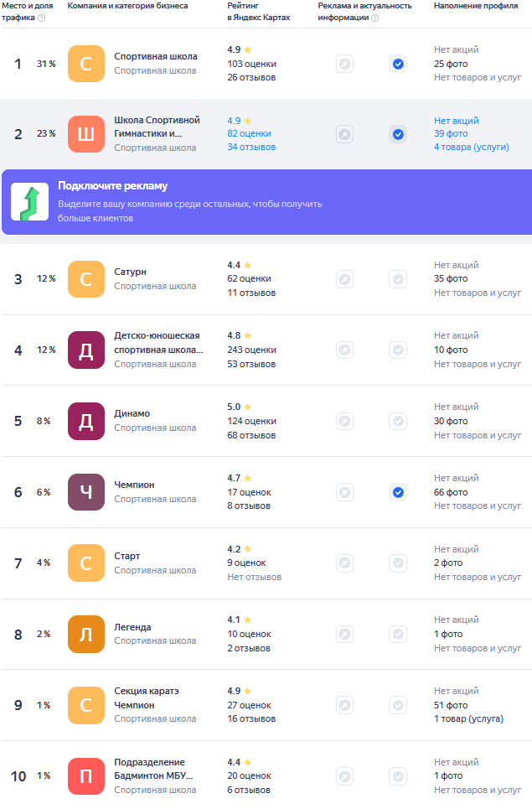
Task: Open the blue 'Нет акций' link
Action: (x=457, y=121)
